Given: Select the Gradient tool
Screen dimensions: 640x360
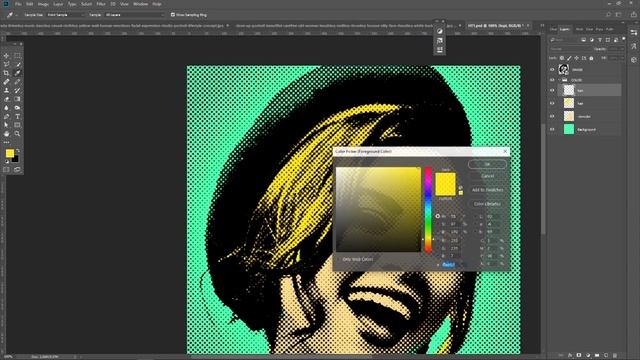Looking at the screenshot, I should 17,99.
